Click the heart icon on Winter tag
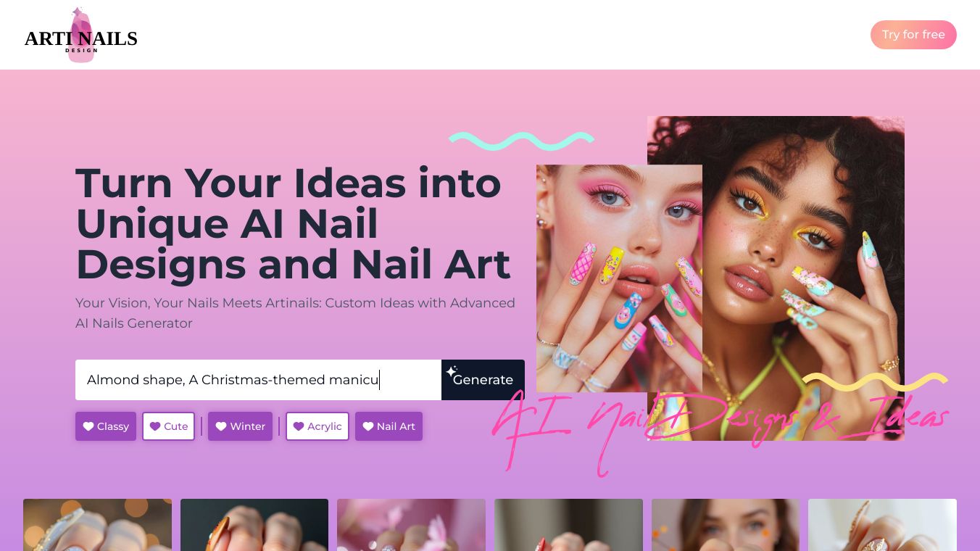980x551 pixels. pos(221,426)
